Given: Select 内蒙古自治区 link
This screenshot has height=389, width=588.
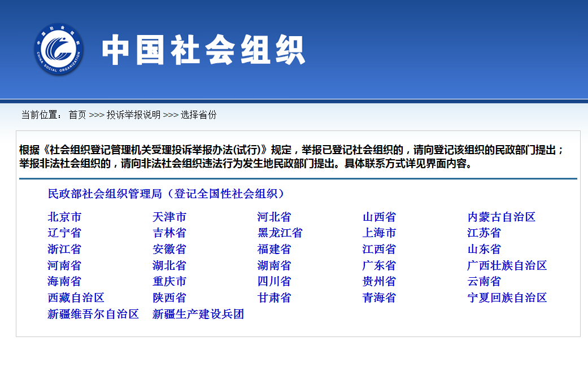Looking at the screenshot, I should (x=502, y=217).
